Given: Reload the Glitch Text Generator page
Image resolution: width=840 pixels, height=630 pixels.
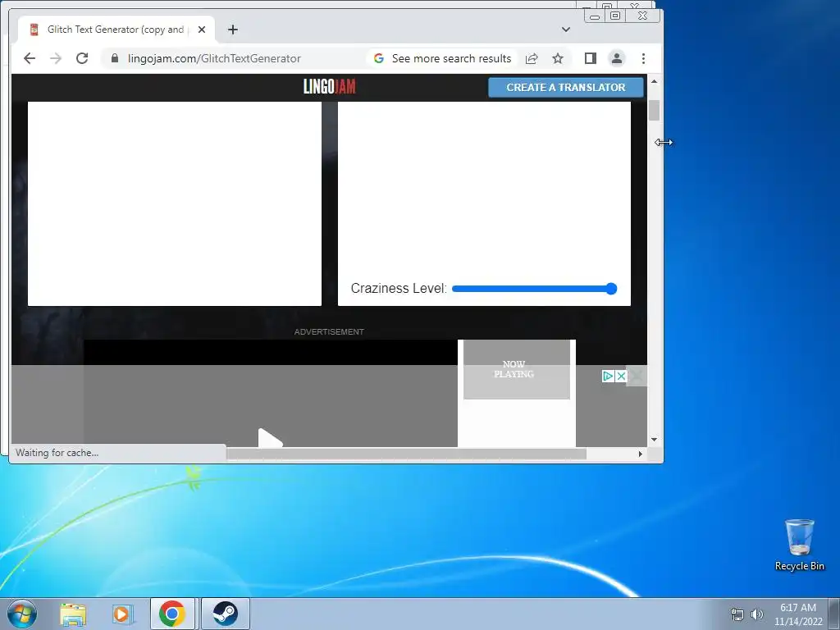Looking at the screenshot, I should click(x=82, y=58).
